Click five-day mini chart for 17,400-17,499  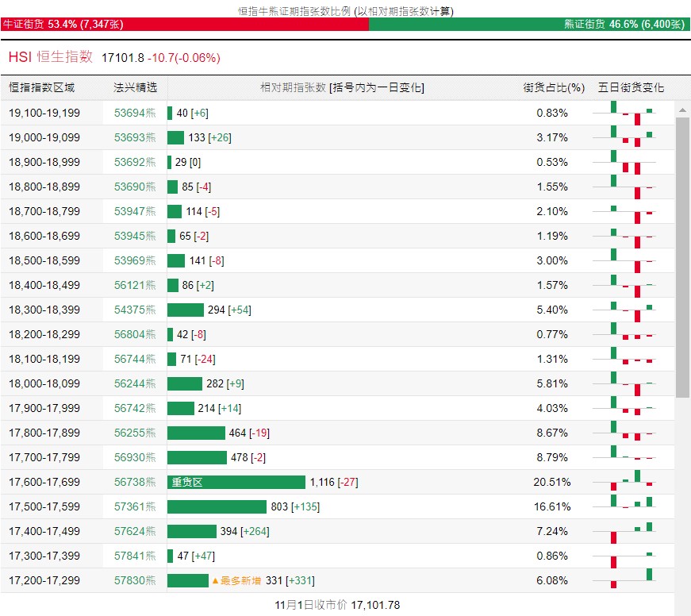click(631, 531)
